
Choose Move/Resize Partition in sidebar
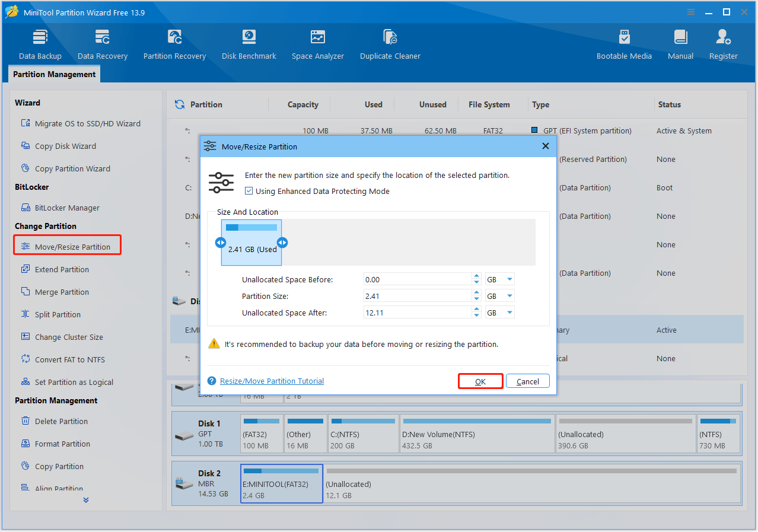tap(67, 246)
